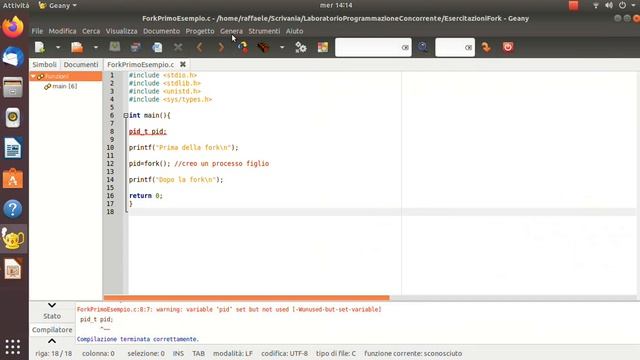Click the 'pid_t pid;' compiler output line
Screen dimensions: 640x360
pos(96,319)
